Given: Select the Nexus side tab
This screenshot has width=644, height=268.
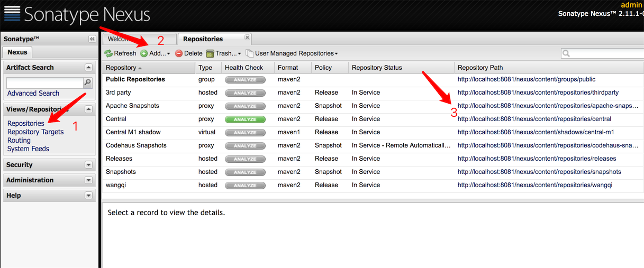Looking at the screenshot, I should click(x=17, y=52).
